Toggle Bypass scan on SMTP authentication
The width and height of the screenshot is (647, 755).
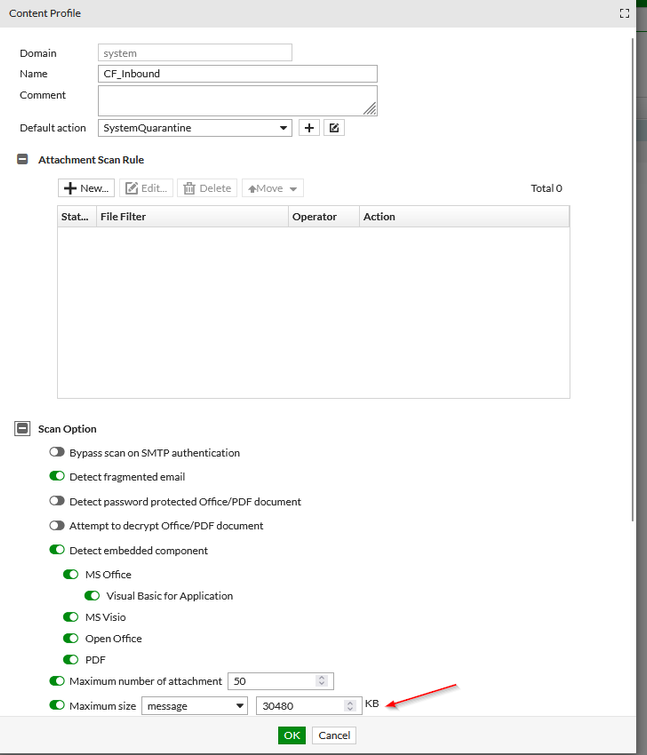pyautogui.click(x=57, y=452)
